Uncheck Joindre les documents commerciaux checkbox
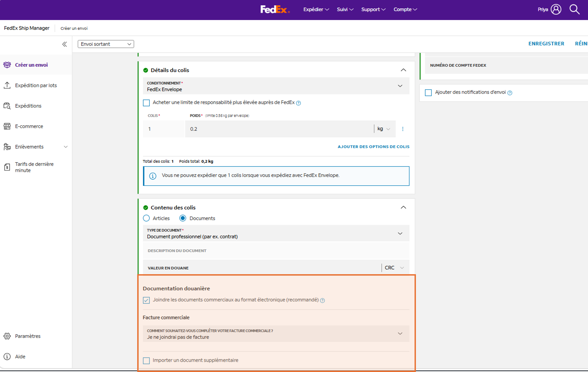588x372 pixels. (x=146, y=300)
